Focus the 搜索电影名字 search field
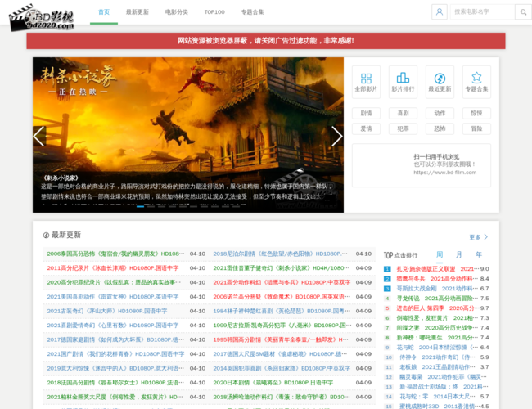The width and height of the screenshot is (532, 409). [483, 11]
